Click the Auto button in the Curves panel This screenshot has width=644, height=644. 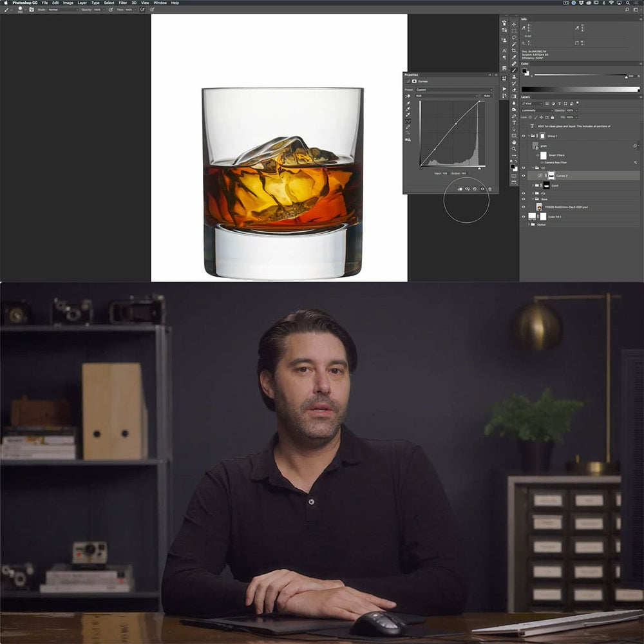(x=488, y=95)
